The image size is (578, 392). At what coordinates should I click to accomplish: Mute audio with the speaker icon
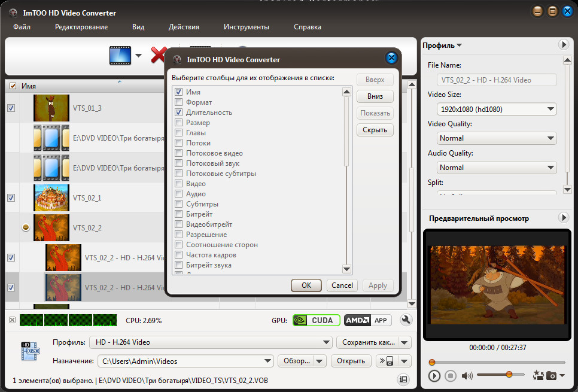click(467, 376)
